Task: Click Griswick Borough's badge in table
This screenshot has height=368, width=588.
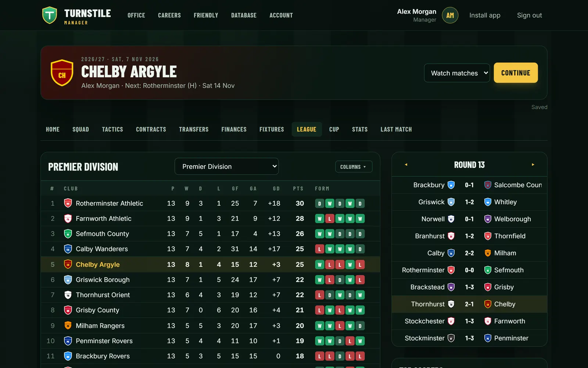Action: 68,280
